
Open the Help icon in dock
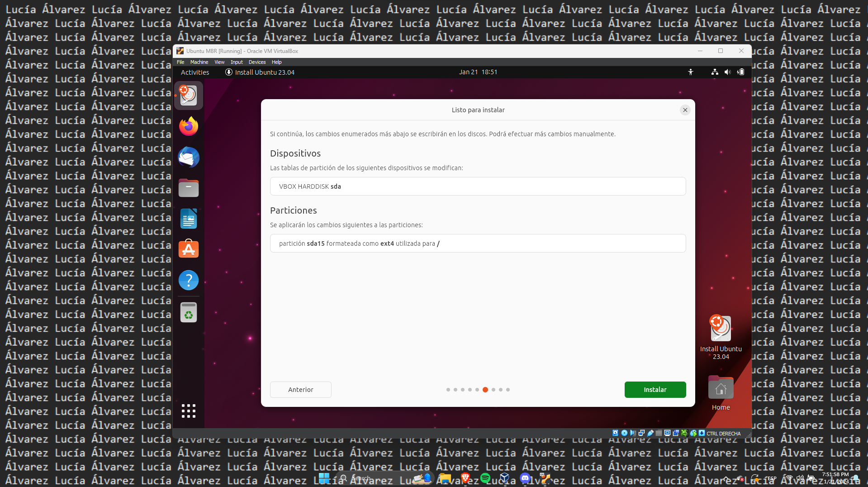click(189, 280)
